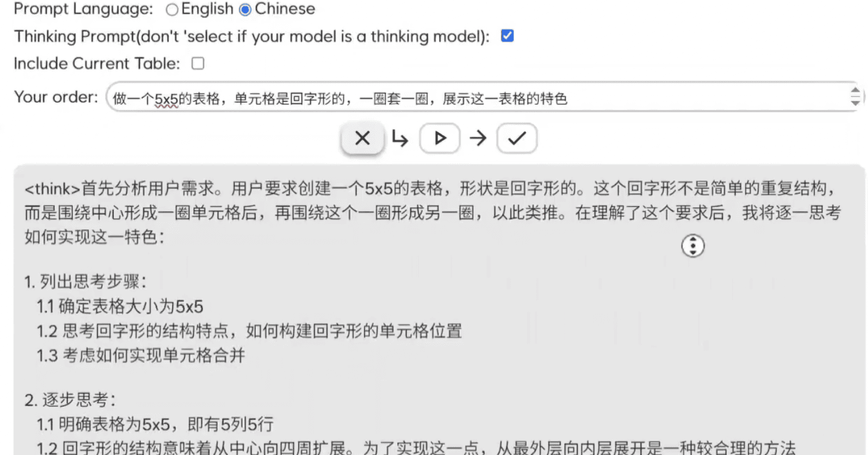Click the up arrow inside the scroll circle
This screenshot has height=455, width=868.
[692, 240]
